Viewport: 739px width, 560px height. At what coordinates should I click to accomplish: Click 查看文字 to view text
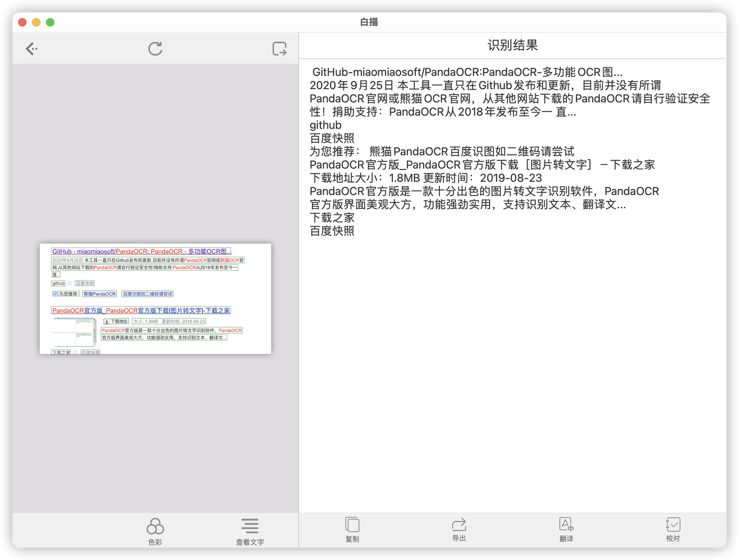(250, 531)
